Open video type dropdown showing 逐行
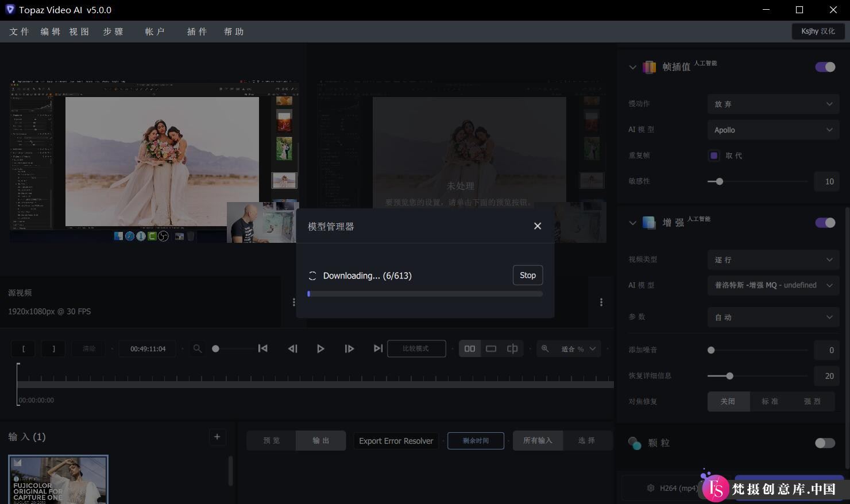Screen dimensions: 850x504 click(x=773, y=259)
